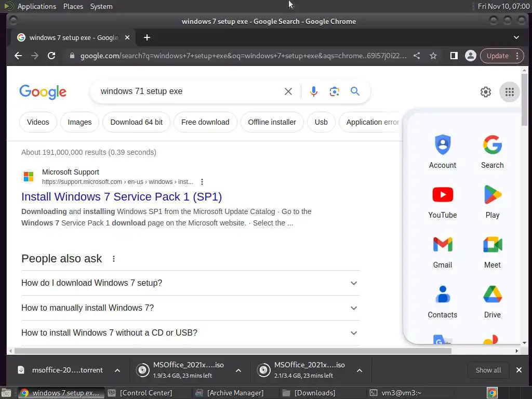The image size is (532, 399).
Task: Open the Microsoft Support result options menu
Action: 202,182
